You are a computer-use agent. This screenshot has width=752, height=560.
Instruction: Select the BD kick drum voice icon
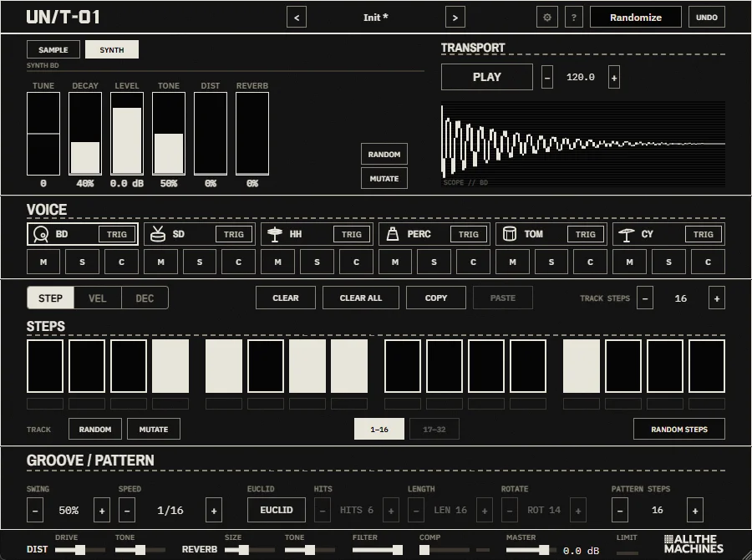41,234
